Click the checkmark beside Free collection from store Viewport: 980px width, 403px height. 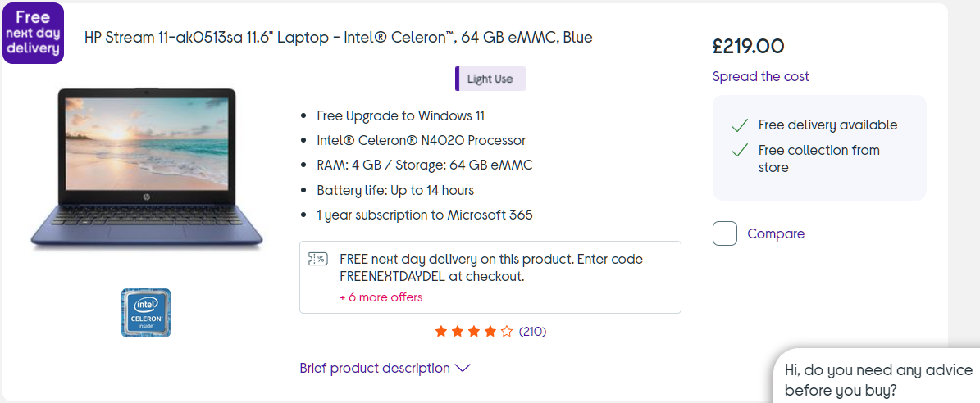pos(740,150)
